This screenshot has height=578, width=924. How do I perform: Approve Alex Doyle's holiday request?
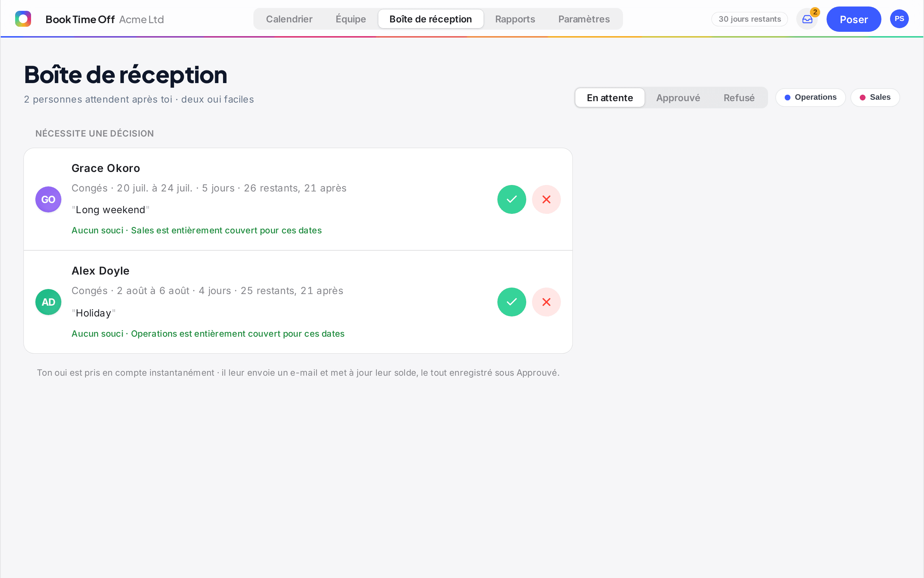coord(512,302)
